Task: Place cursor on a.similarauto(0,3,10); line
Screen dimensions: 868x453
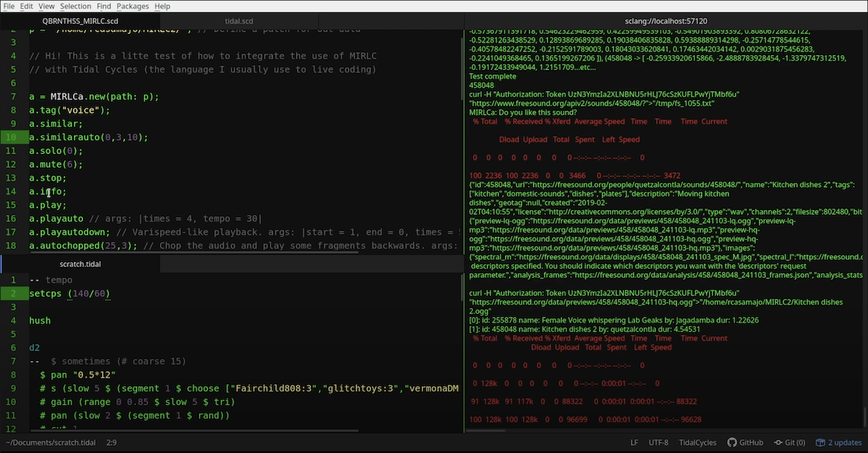Action: coord(88,137)
